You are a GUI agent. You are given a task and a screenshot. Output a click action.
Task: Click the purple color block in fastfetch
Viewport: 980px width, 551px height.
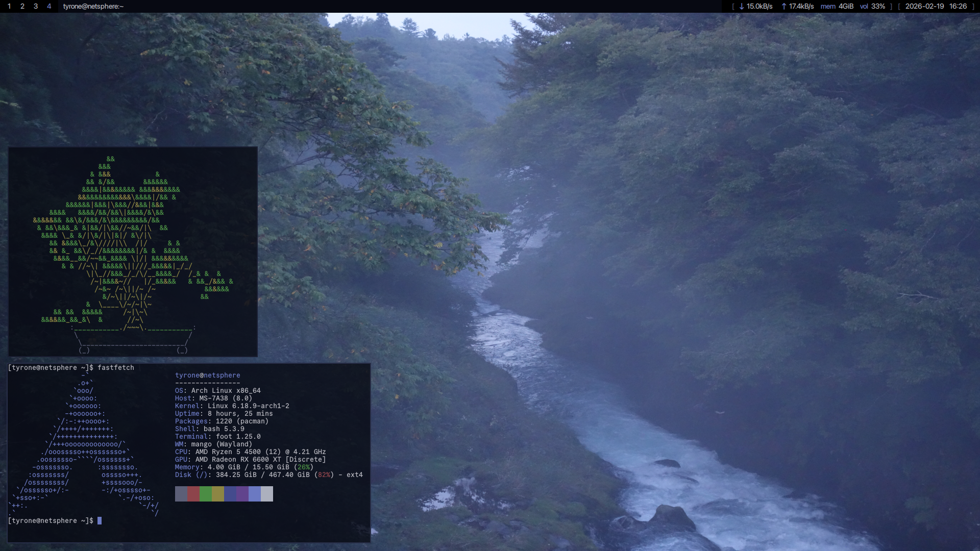click(x=242, y=494)
